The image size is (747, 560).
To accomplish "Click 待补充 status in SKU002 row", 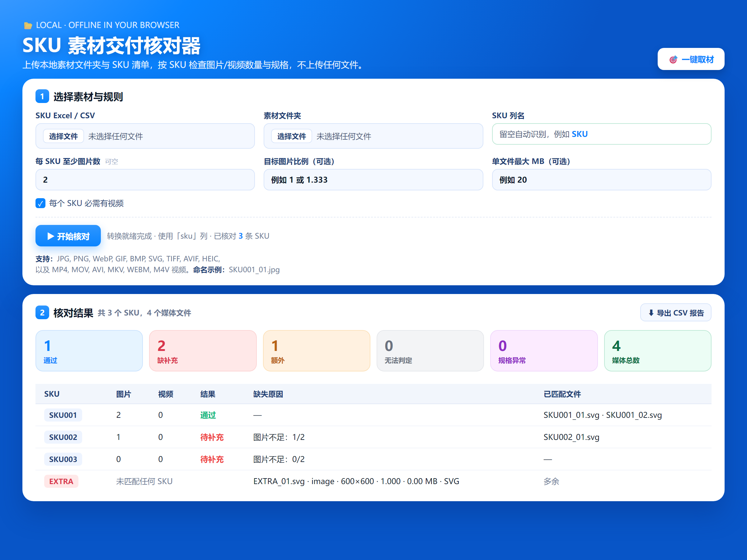I will (x=212, y=437).
